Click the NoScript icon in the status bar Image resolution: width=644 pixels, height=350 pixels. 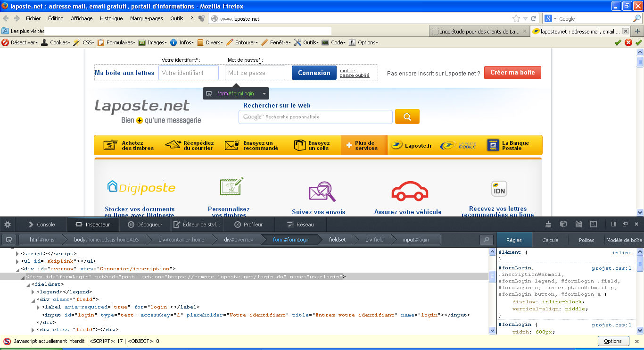click(x=7, y=341)
